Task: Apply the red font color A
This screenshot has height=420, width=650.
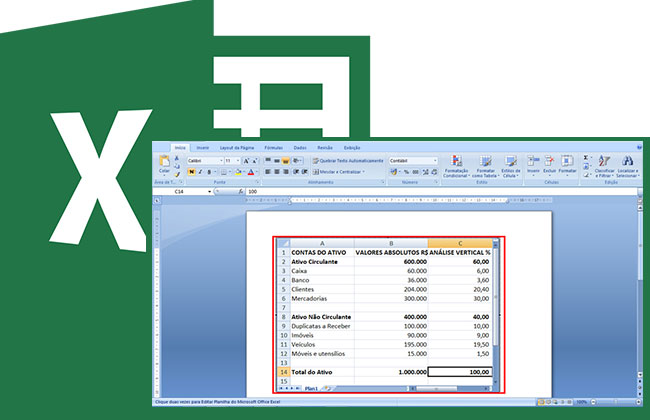Action: [x=250, y=172]
